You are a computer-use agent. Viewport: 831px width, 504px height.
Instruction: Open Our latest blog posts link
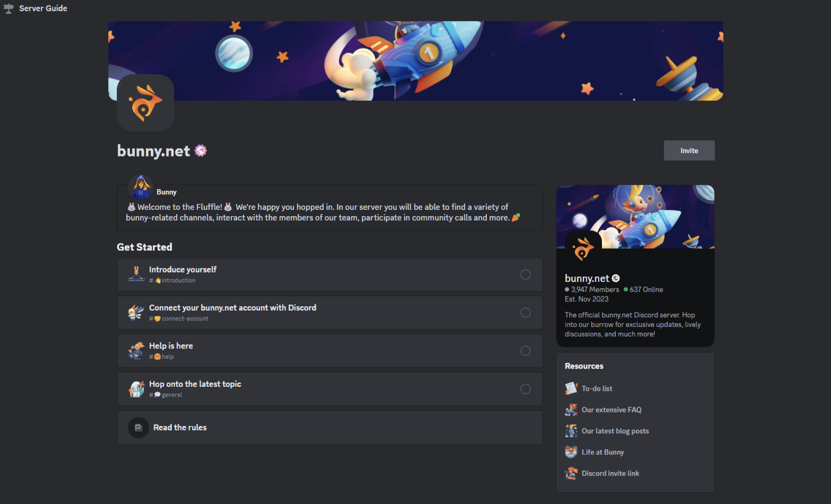(615, 431)
